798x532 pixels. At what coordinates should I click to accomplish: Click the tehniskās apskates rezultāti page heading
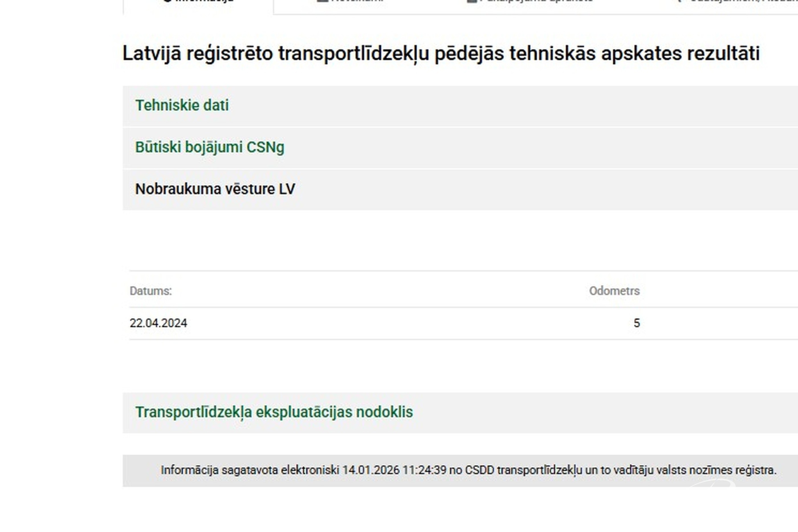click(x=441, y=54)
